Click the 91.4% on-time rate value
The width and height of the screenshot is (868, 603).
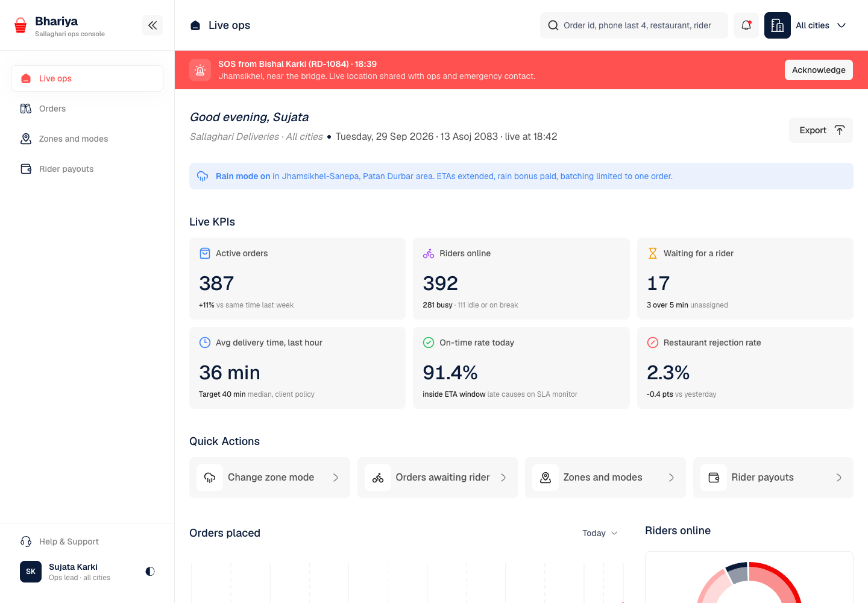click(x=450, y=373)
